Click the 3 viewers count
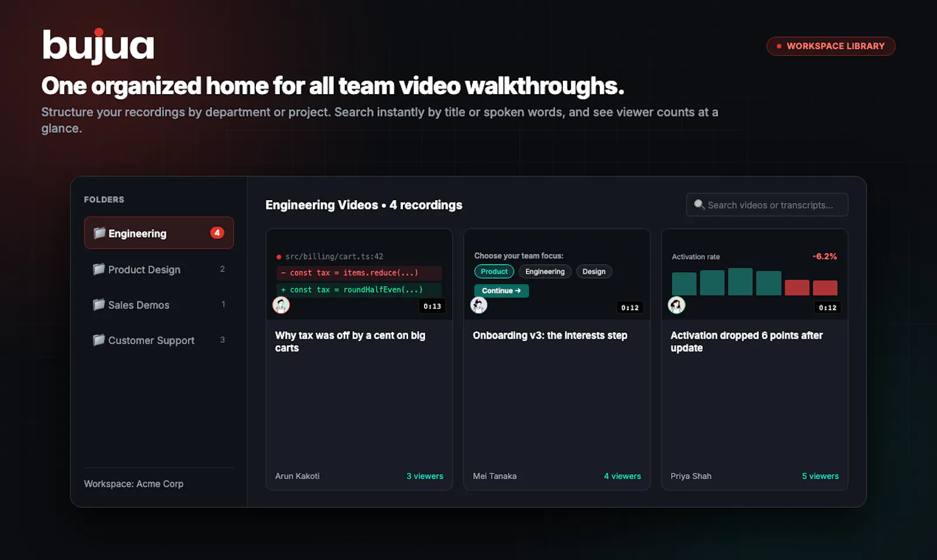The height and width of the screenshot is (560, 937). coord(425,476)
